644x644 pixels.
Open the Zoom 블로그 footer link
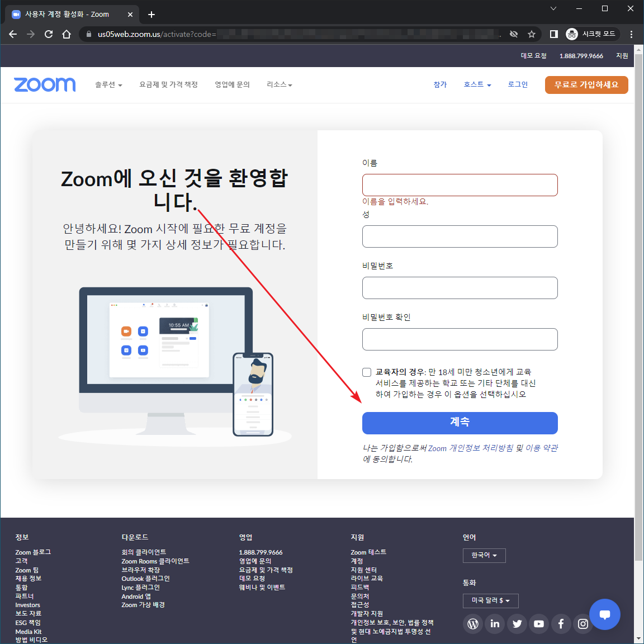[x=33, y=552]
